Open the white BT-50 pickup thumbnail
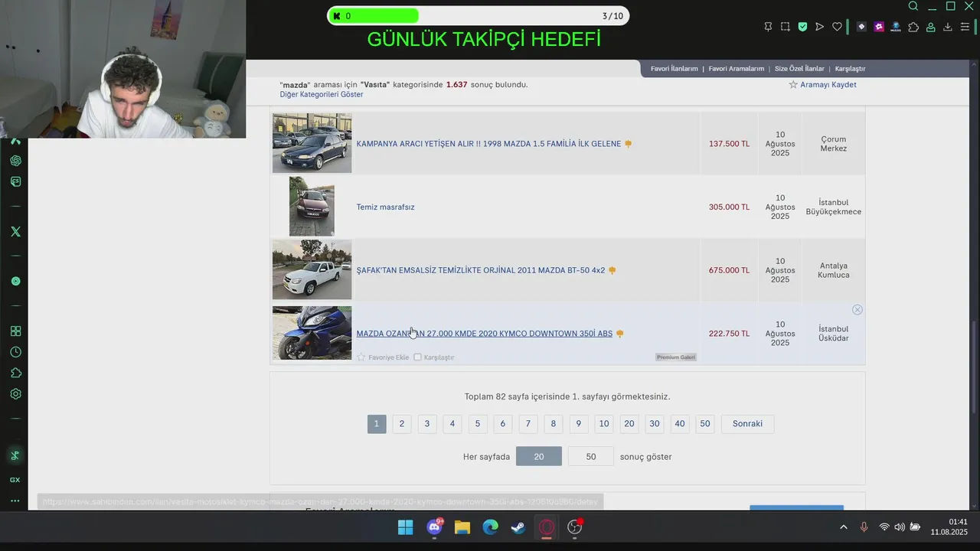The image size is (980, 551). pyautogui.click(x=312, y=269)
